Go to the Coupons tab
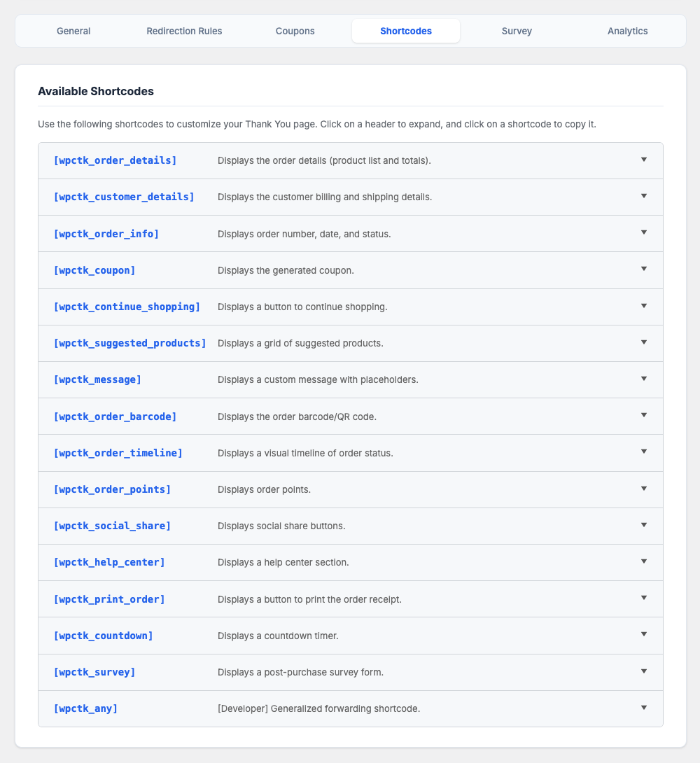The image size is (700, 763). point(295,31)
